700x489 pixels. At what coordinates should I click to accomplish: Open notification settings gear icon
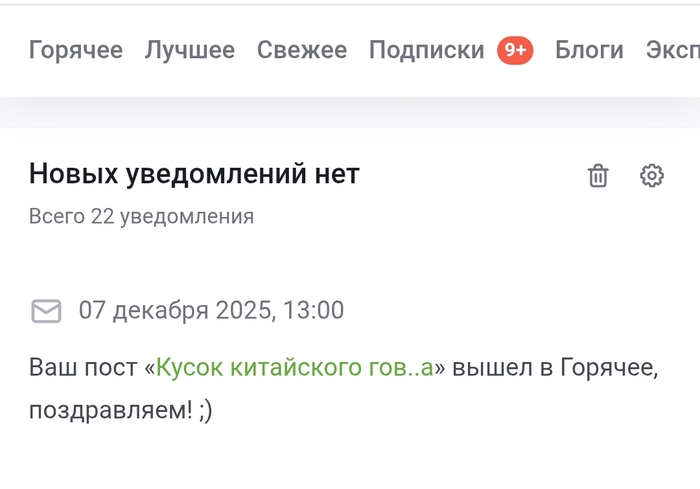(651, 176)
